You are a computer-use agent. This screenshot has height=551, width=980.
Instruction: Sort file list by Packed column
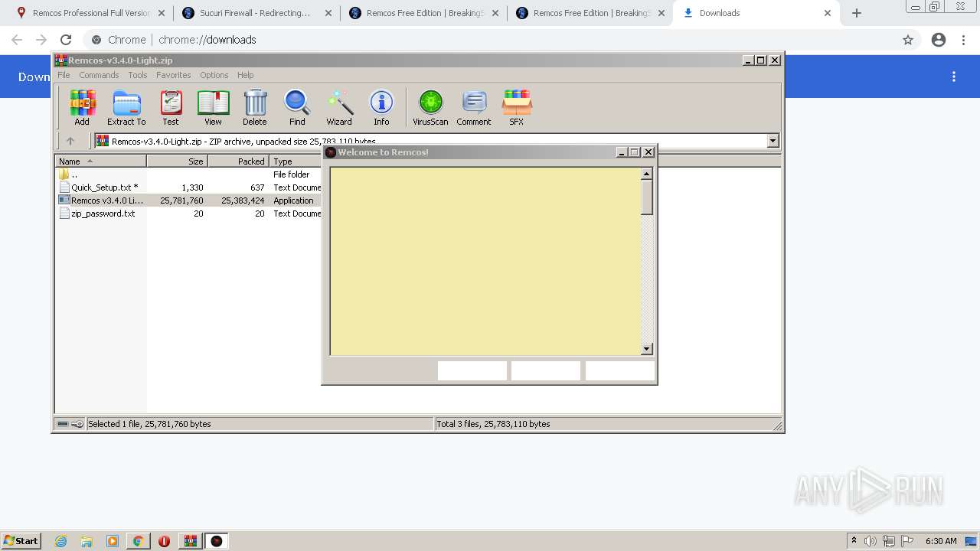(x=238, y=161)
